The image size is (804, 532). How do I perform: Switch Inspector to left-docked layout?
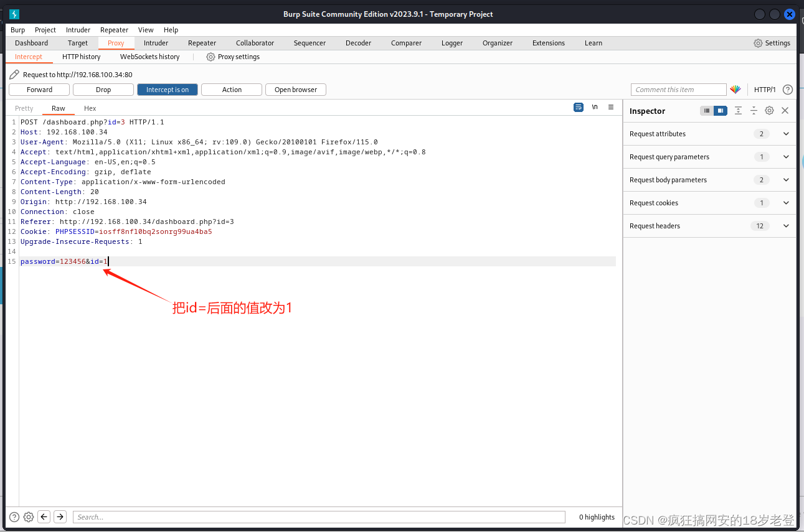click(706, 111)
